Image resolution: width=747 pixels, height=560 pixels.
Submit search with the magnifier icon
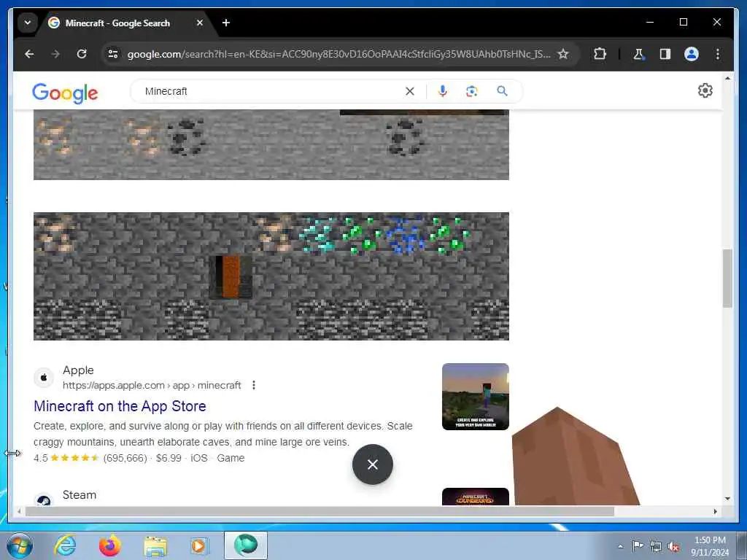click(502, 91)
